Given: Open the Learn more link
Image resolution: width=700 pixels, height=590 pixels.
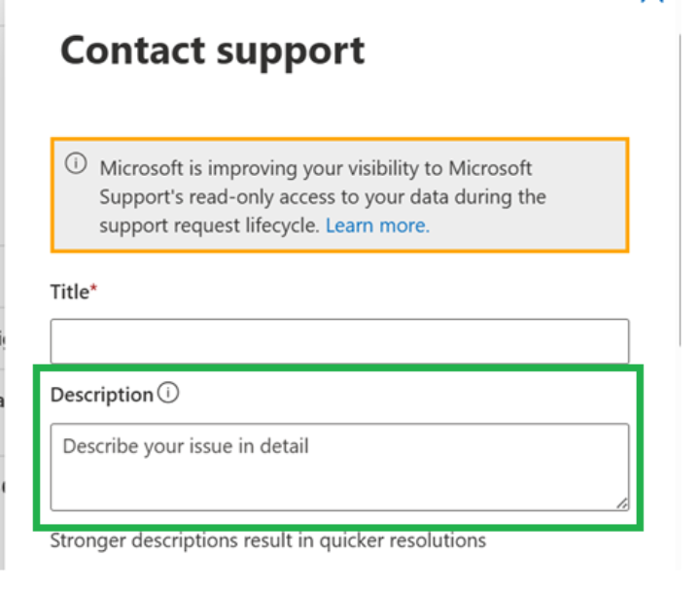Looking at the screenshot, I should tap(377, 226).
